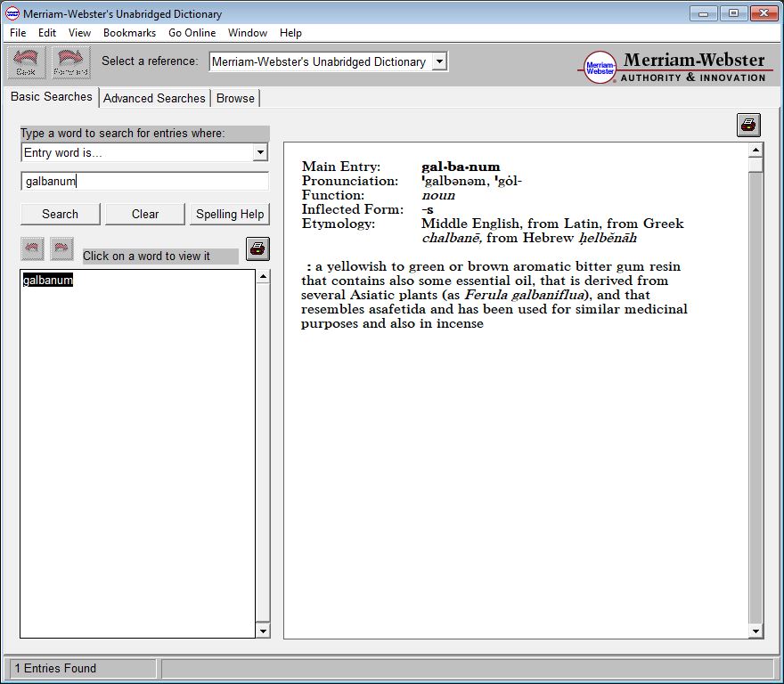784x684 pixels.
Task: Open the File menu
Action: pos(18,33)
